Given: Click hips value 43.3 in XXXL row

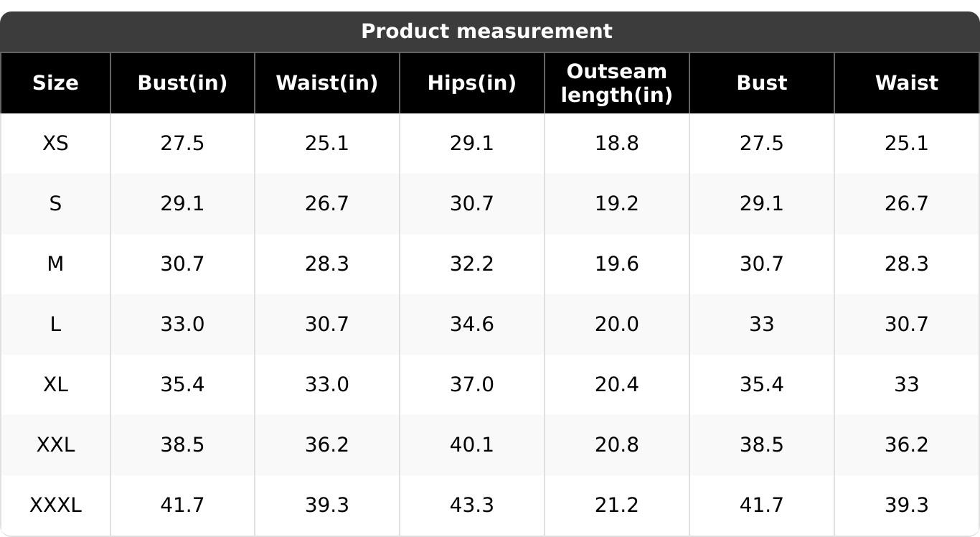Looking at the screenshot, I should (x=472, y=505).
